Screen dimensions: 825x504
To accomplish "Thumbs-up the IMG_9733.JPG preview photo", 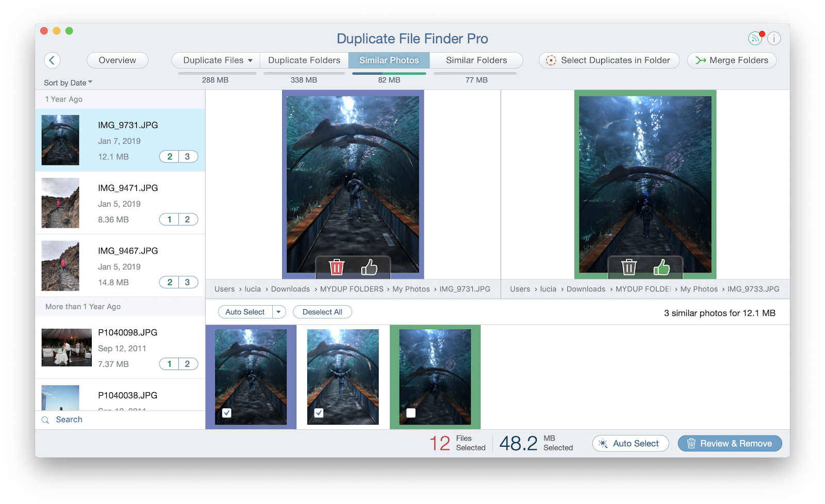I will (x=662, y=267).
